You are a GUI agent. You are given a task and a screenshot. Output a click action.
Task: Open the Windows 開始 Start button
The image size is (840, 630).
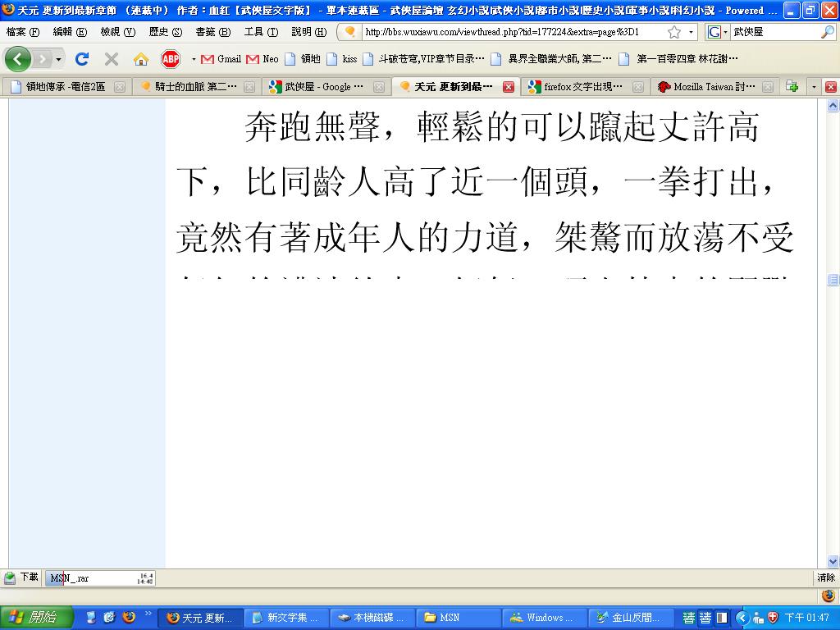click(36, 618)
